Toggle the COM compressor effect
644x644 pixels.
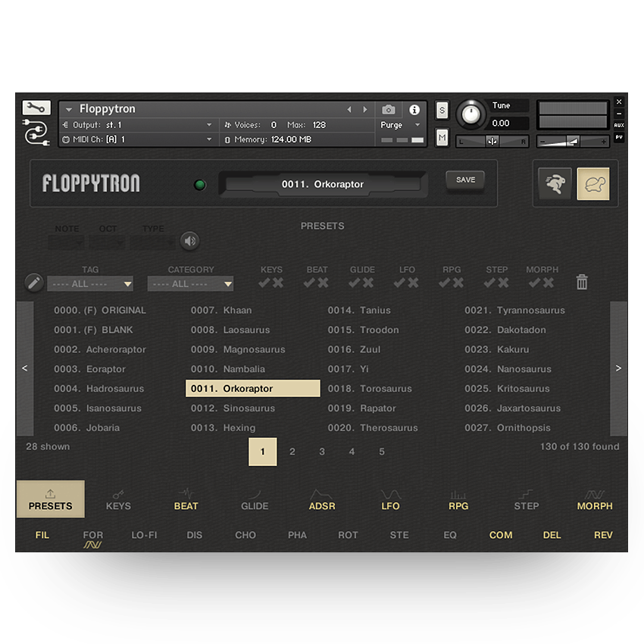[x=501, y=535]
